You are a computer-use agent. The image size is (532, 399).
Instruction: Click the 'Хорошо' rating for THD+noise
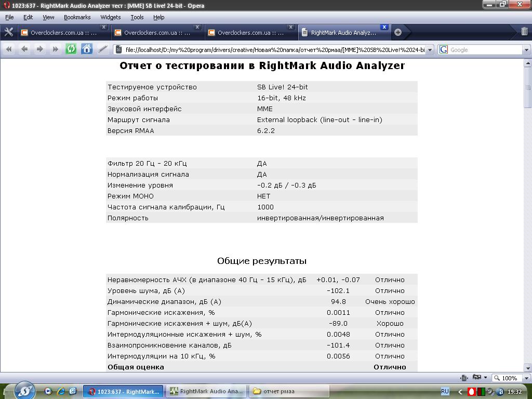click(x=390, y=323)
